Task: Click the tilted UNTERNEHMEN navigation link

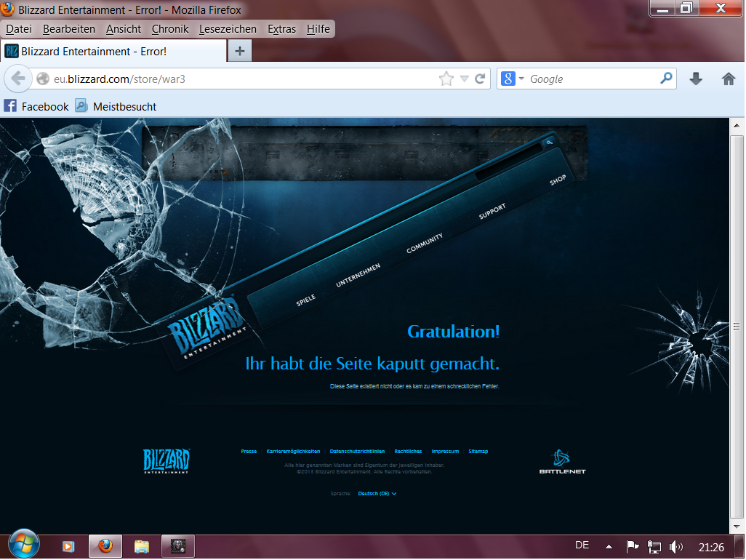Action: click(x=358, y=275)
